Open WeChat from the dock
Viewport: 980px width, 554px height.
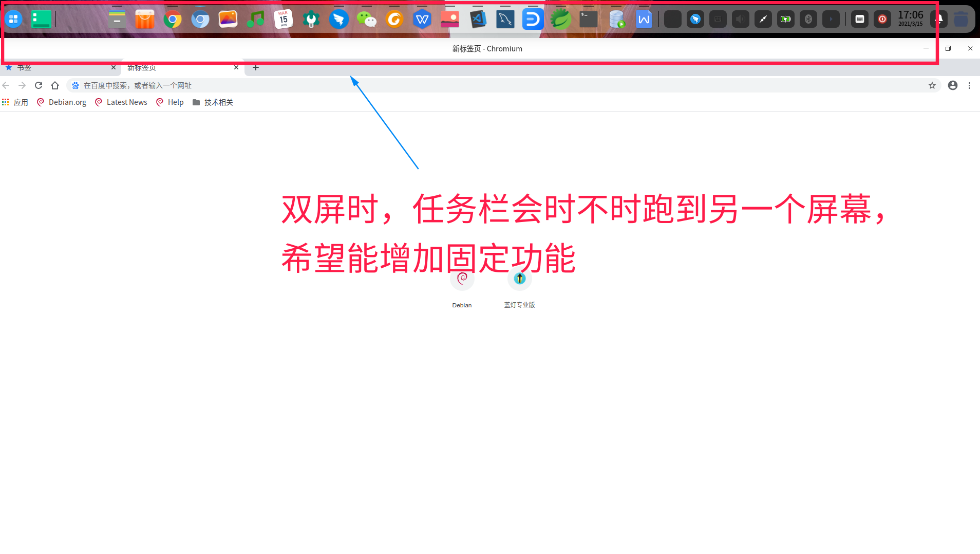click(367, 20)
